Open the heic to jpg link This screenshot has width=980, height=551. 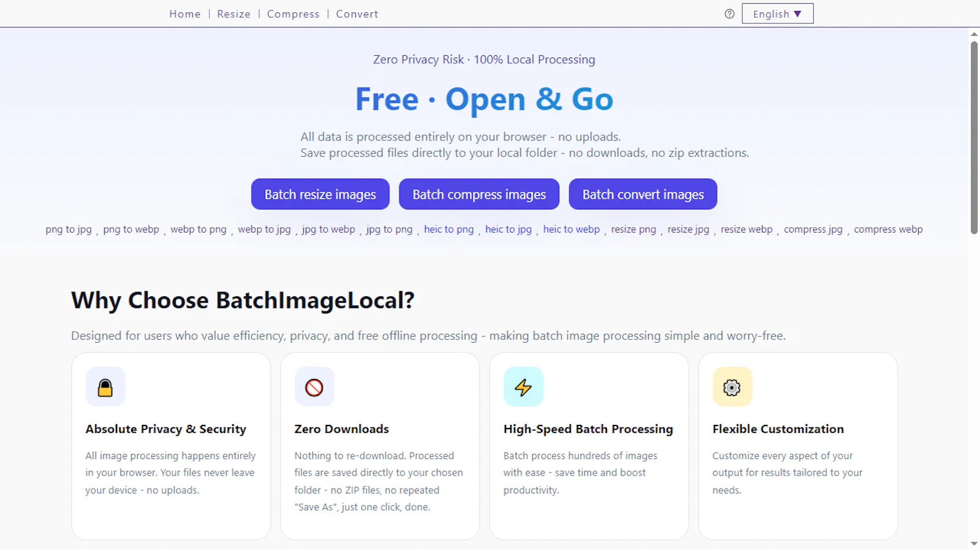[508, 230]
